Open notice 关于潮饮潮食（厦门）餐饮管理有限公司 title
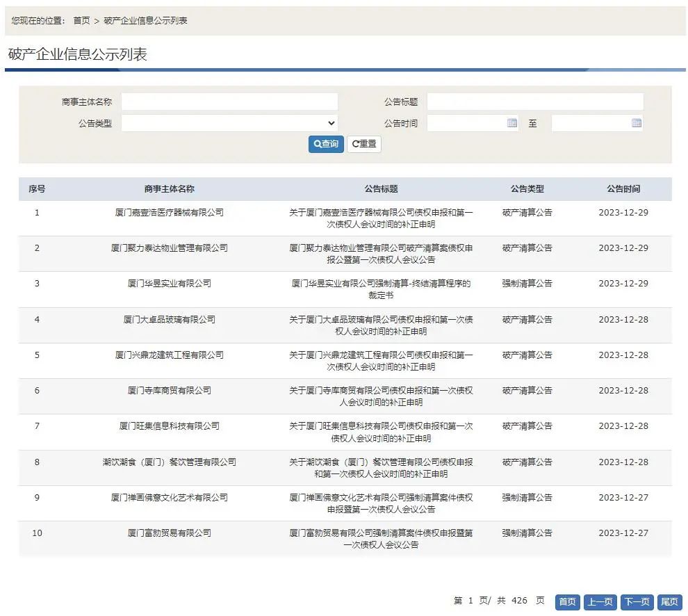The image size is (688, 616). 381,468
